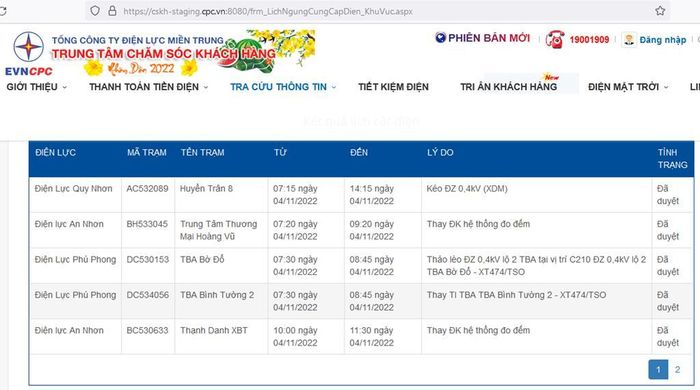Select station name Thạnh Danh XBT
The width and height of the screenshot is (700, 390).
214,331
